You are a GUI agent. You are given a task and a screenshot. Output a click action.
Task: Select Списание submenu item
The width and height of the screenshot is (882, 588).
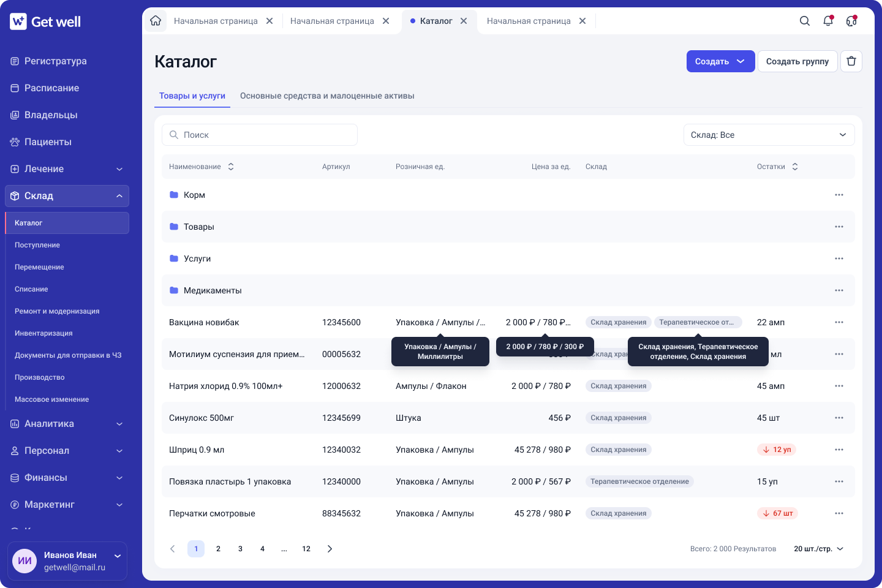pyautogui.click(x=31, y=289)
